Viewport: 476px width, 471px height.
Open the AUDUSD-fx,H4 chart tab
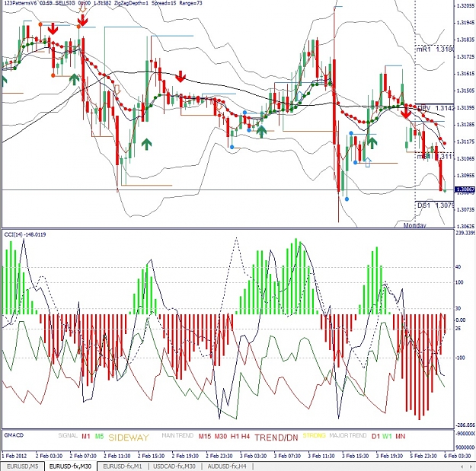(x=227, y=466)
